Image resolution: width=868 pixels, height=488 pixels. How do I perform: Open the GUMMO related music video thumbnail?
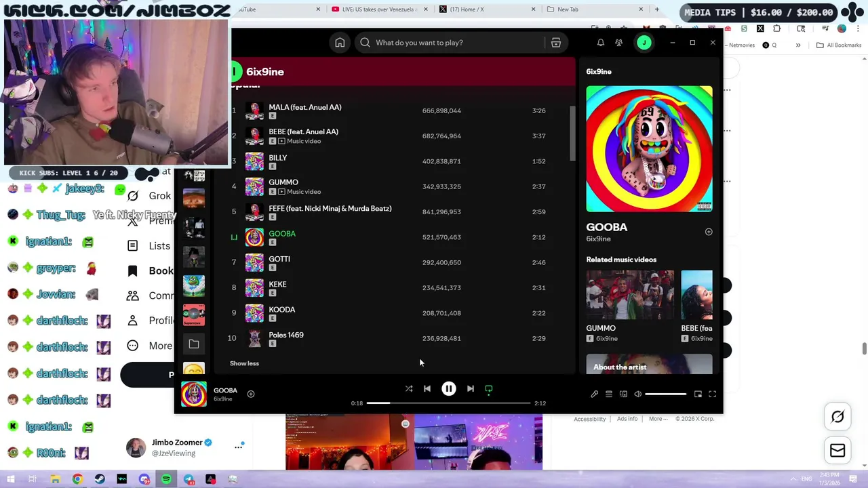tap(630, 295)
